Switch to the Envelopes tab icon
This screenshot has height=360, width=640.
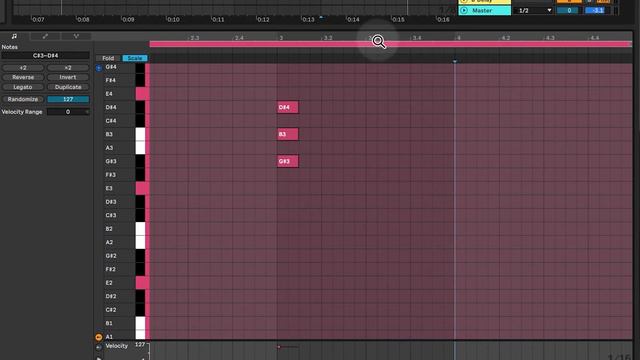[x=45, y=36]
